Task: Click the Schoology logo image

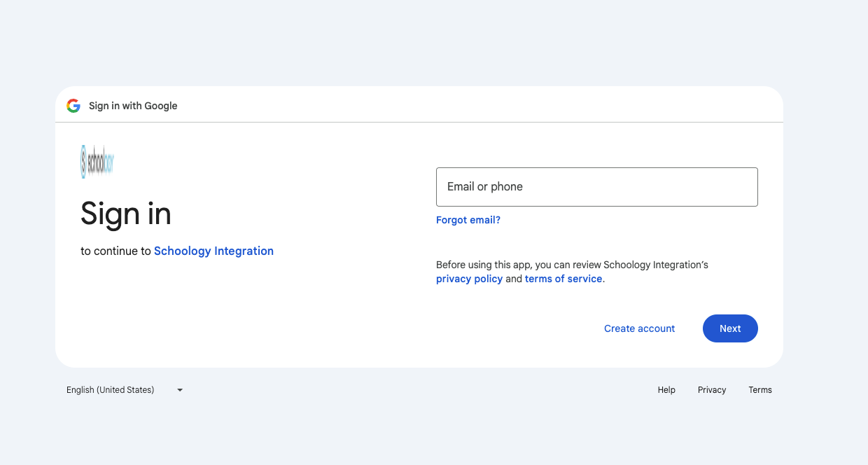Action: click(x=97, y=162)
